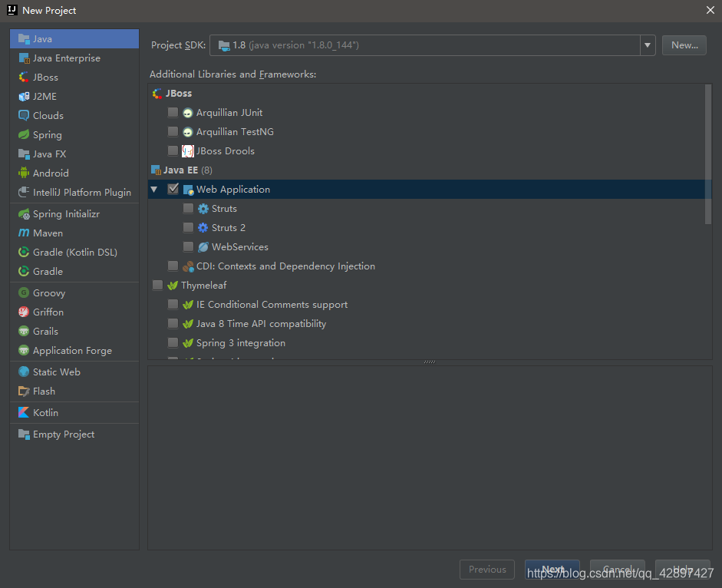Select Maven in the project list
Image resolution: width=722 pixels, height=588 pixels.
[x=74, y=233]
